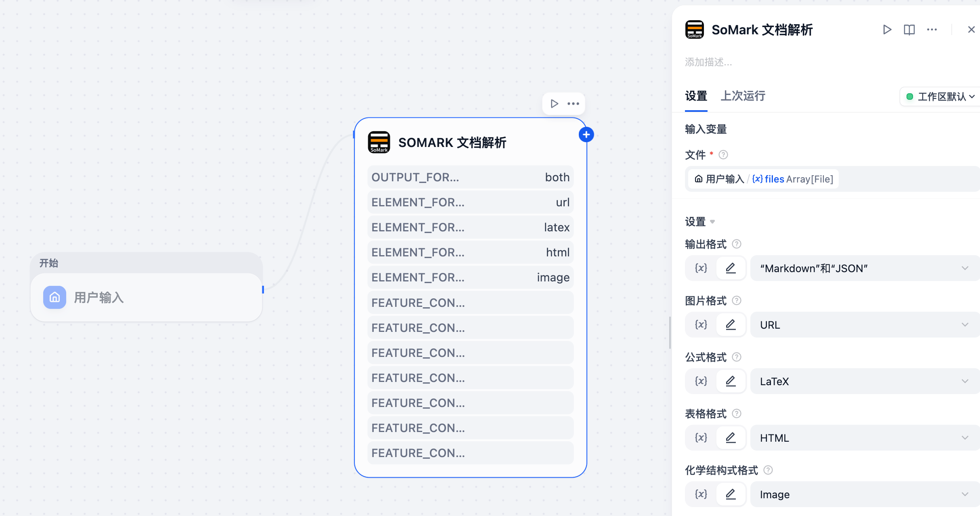The height and width of the screenshot is (516, 980).
Task: Run the SoMark node from panel header
Action: (x=887, y=29)
